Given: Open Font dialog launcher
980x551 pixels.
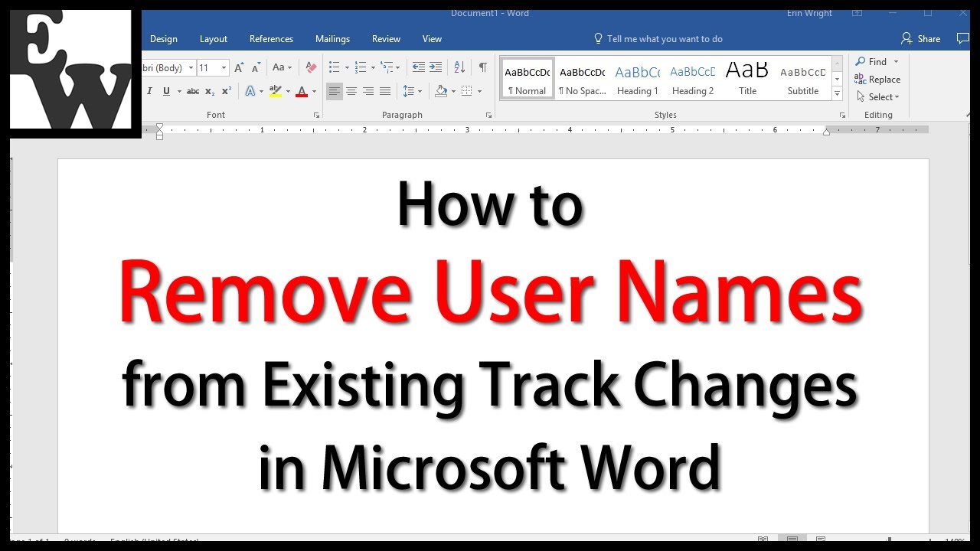Looking at the screenshot, I should pyautogui.click(x=316, y=115).
